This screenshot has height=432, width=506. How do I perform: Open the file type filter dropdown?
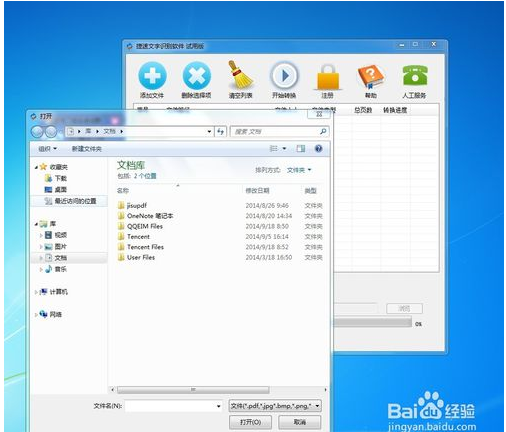[317, 406]
